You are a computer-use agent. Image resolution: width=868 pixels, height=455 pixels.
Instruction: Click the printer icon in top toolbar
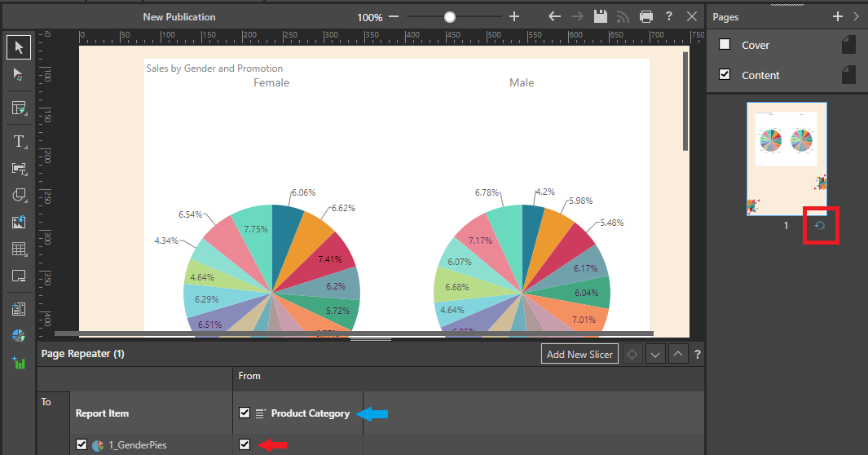point(646,16)
